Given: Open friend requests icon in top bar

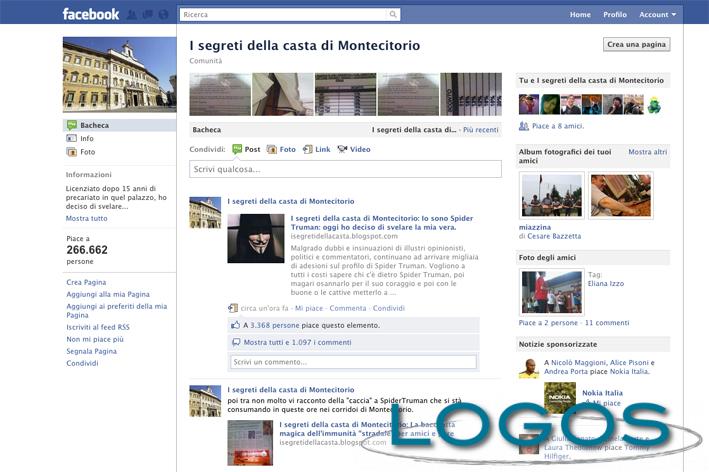Looking at the screenshot, I should pyautogui.click(x=132, y=14).
